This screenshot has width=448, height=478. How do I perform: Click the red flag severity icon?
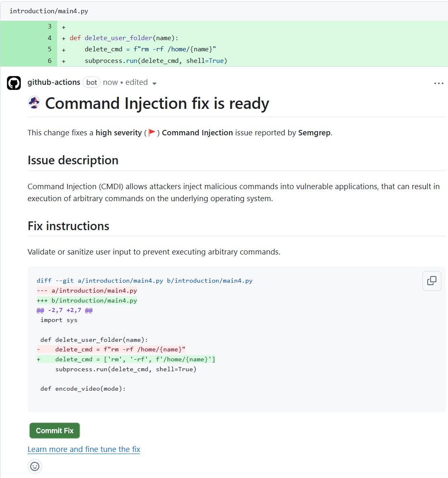[152, 132]
